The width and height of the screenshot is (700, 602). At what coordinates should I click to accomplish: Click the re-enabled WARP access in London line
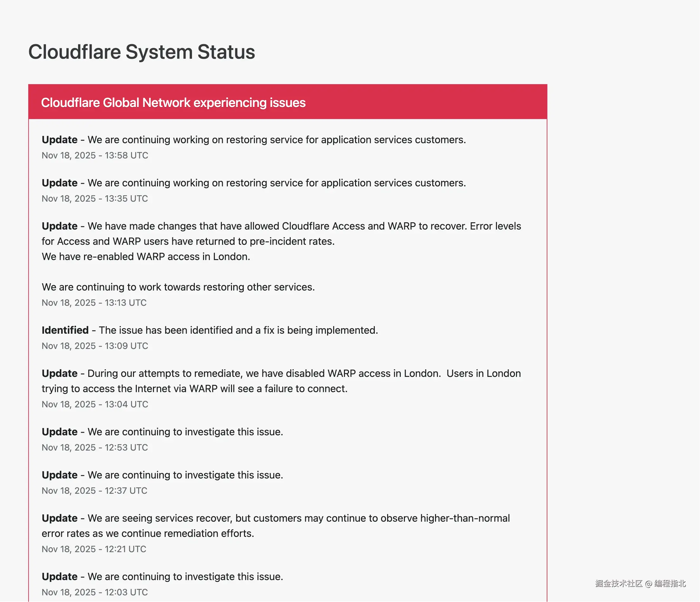click(146, 257)
